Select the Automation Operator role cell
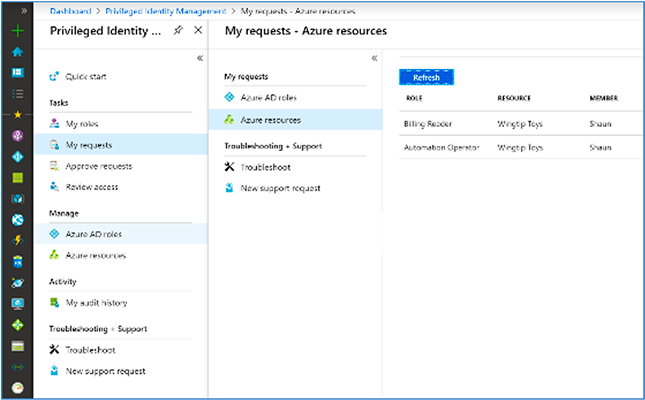645x400 pixels. click(x=441, y=147)
